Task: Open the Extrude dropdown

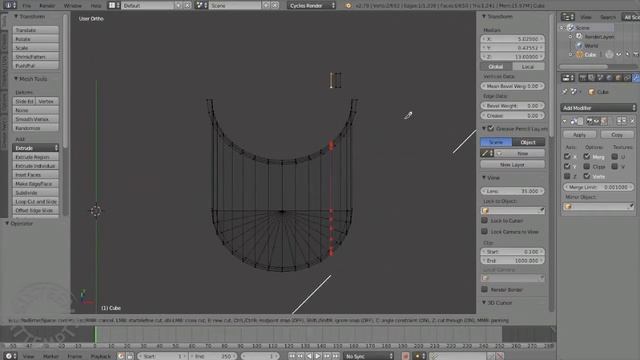Action: (36, 148)
